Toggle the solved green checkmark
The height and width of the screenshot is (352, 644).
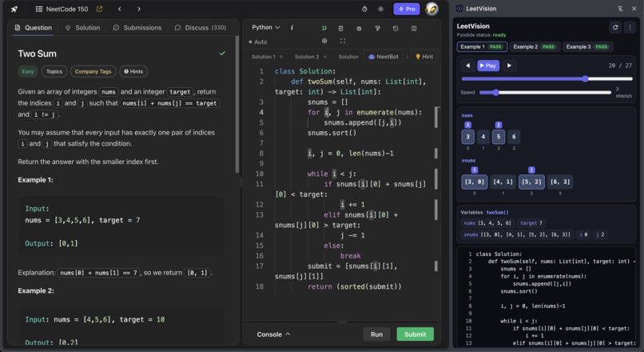pos(222,54)
